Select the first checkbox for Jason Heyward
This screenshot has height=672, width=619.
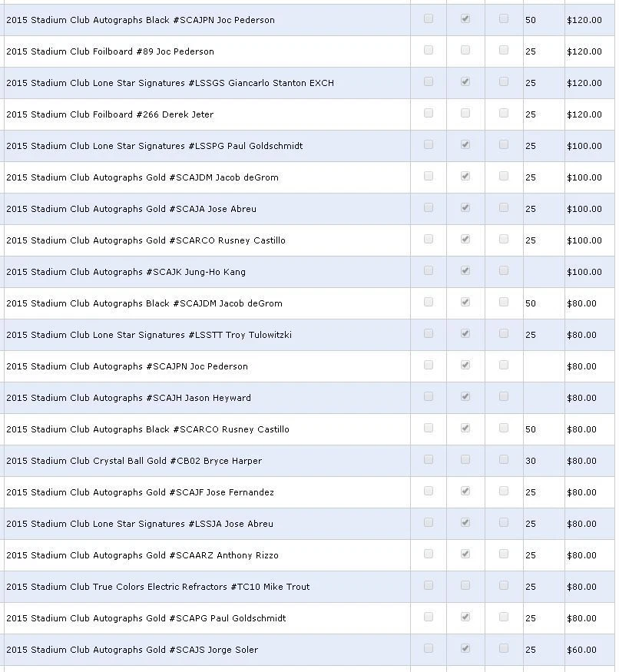click(x=429, y=396)
